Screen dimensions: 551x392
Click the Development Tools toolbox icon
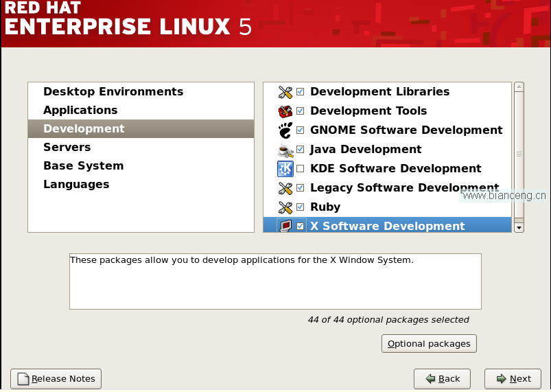[x=285, y=111]
